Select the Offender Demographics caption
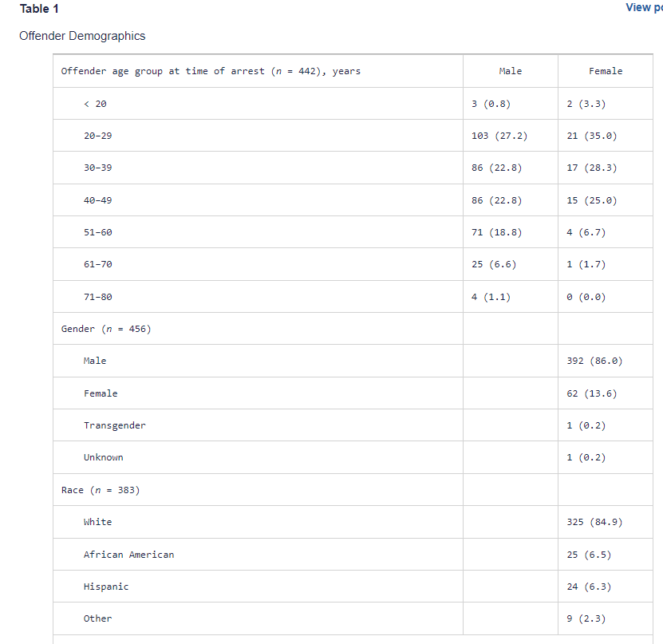The width and height of the screenshot is (663, 644). pyautogui.click(x=82, y=36)
